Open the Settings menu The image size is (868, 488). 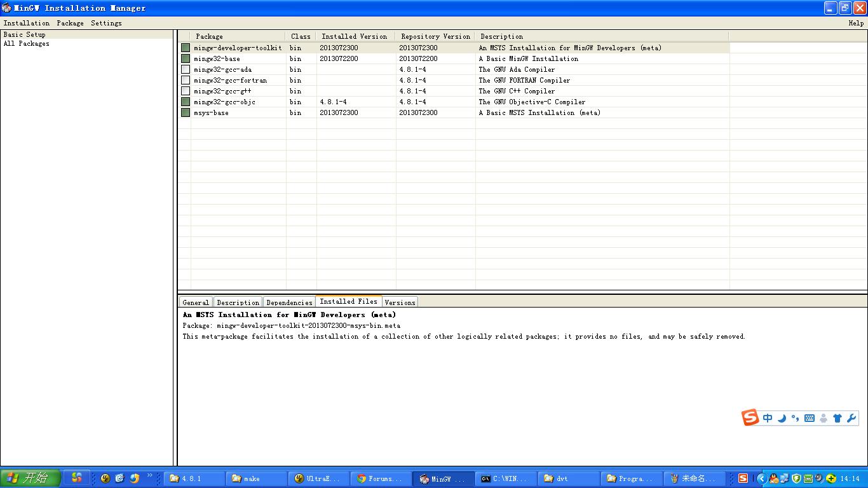click(106, 23)
